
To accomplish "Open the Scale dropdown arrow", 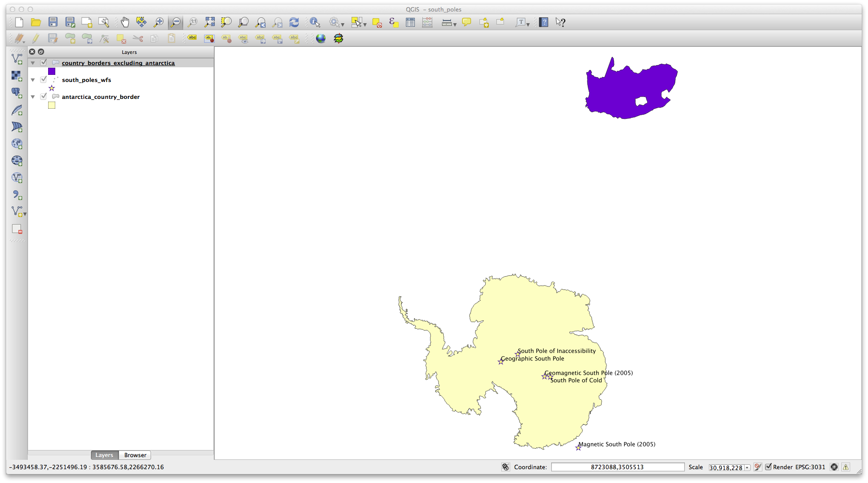I will (747, 467).
